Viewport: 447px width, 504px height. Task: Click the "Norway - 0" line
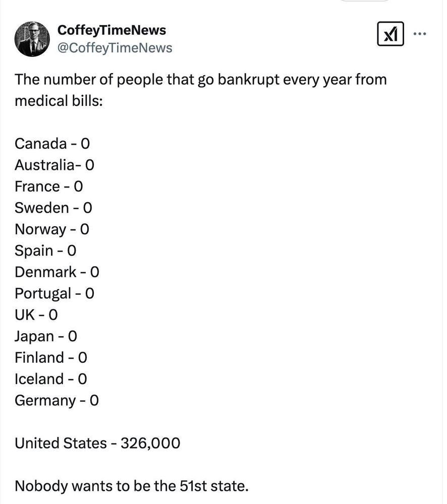(x=51, y=229)
